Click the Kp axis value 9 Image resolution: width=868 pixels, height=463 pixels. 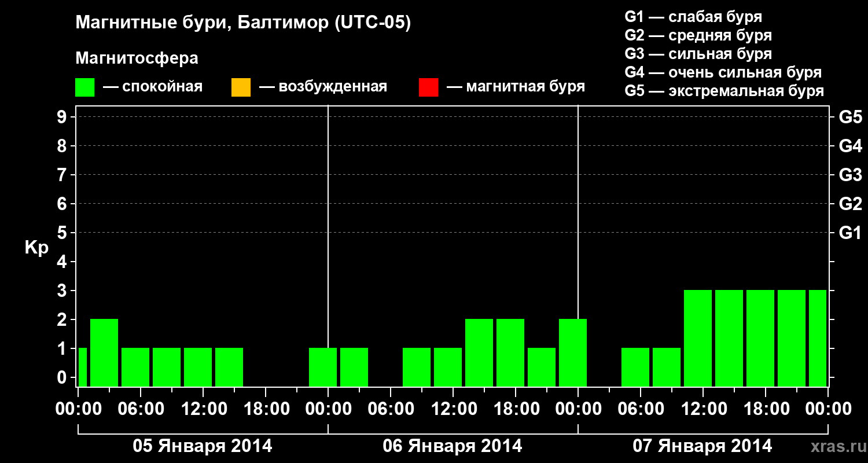(63, 117)
